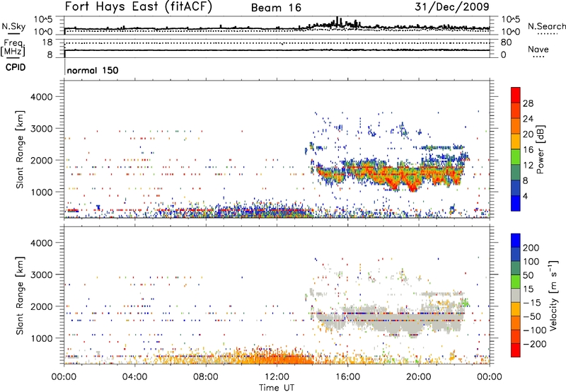Click the "12:00" time axis label

277,377
